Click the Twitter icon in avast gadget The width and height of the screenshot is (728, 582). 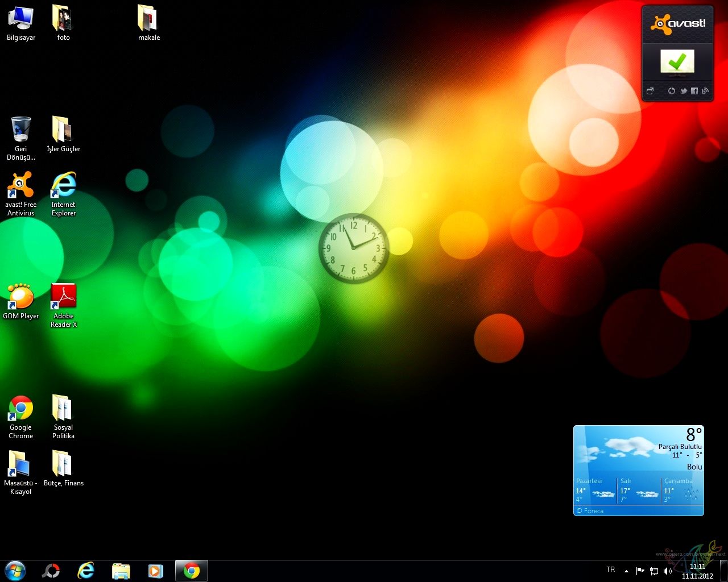[x=683, y=91]
